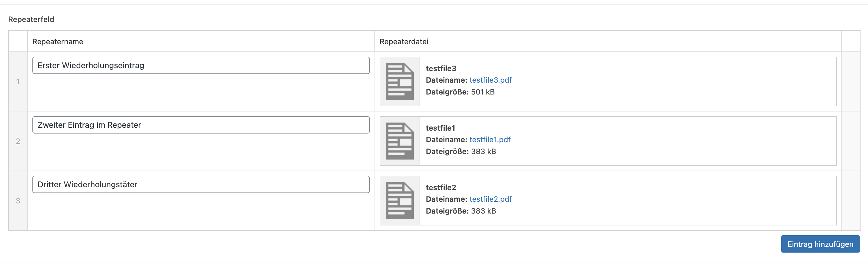868x263 pixels.
Task: Click the Eintrag hinzufügen button
Action: click(820, 244)
